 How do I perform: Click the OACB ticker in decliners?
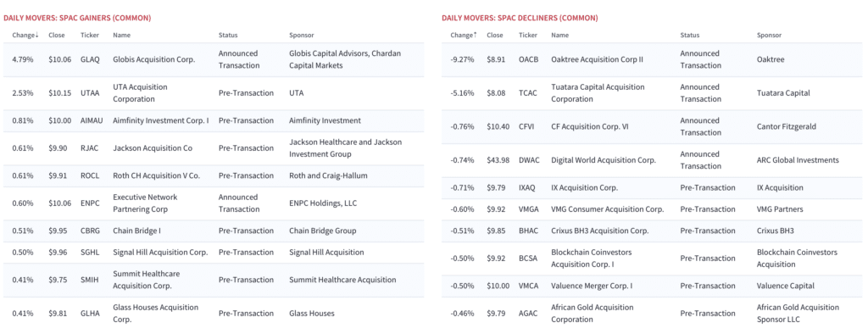click(x=528, y=59)
